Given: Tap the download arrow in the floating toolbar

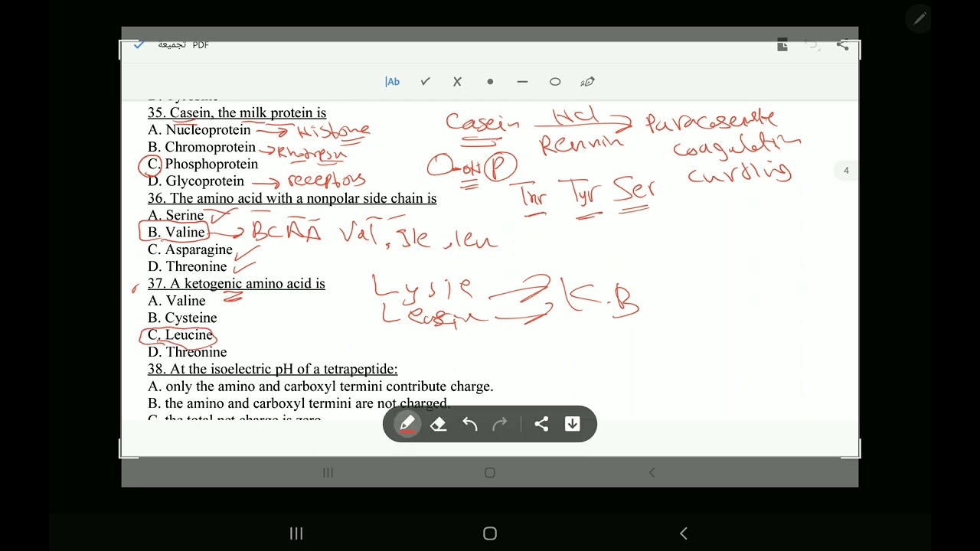Looking at the screenshot, I should 572,424.
